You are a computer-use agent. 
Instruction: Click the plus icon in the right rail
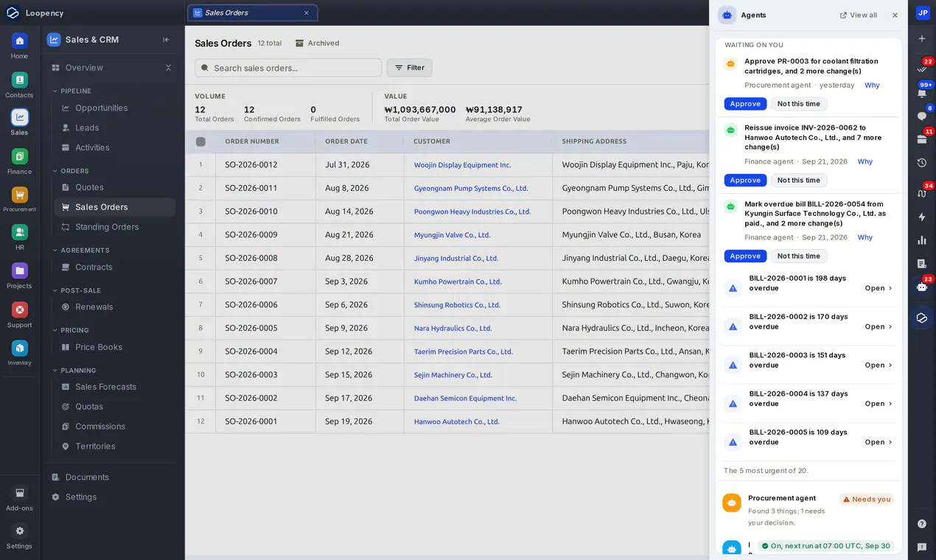click(922, 38)
